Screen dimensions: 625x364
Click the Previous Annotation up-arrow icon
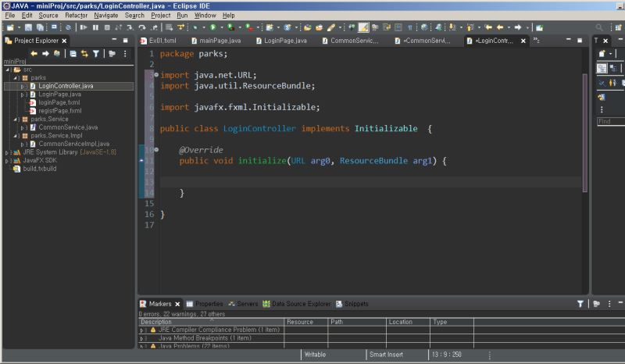(470, 27)
